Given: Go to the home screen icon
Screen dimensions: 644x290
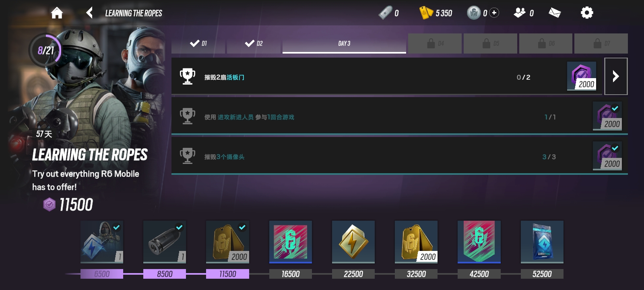Looking at the screenshot, I should (x=57, y=13).
